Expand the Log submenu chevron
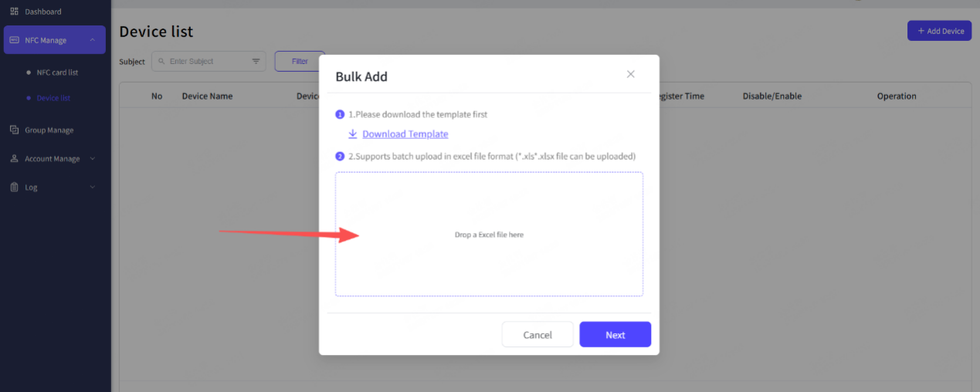980x392 pixels. [x=93, y=188]
